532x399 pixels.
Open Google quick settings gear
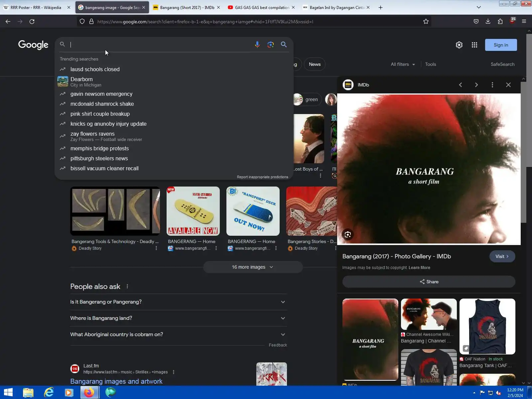click(459, 45)
